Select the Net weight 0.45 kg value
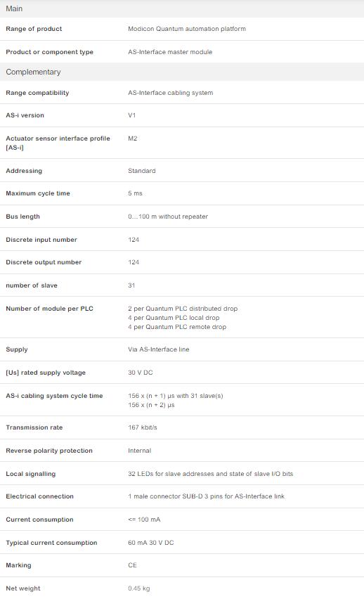The width and height of the screenshot is (364, 599). point(138,588)
